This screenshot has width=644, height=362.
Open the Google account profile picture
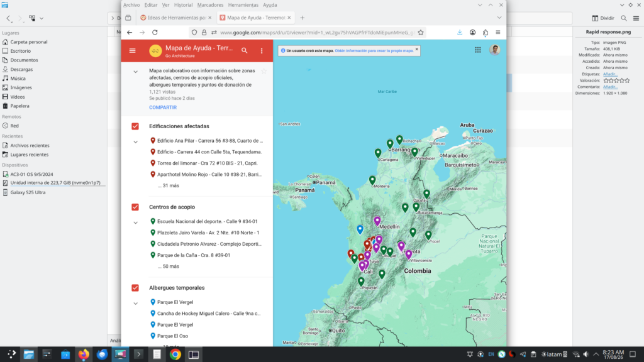coord(494,50)
